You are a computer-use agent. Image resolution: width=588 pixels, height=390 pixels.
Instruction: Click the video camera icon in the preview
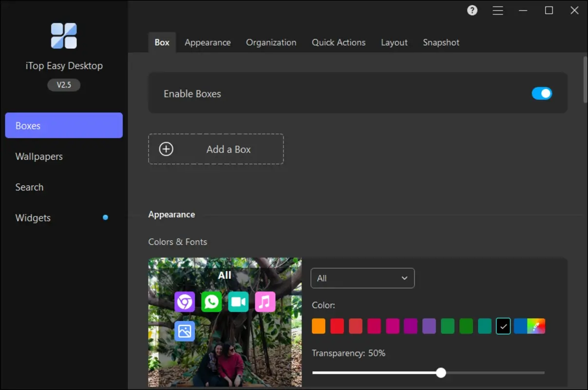[x=238, y=301]
